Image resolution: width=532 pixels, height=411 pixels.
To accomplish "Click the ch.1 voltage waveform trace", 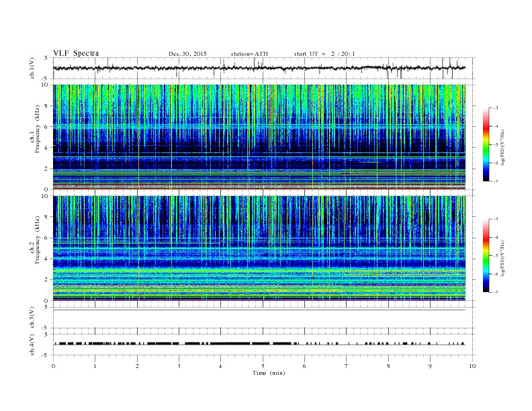I will pos(259,68).
